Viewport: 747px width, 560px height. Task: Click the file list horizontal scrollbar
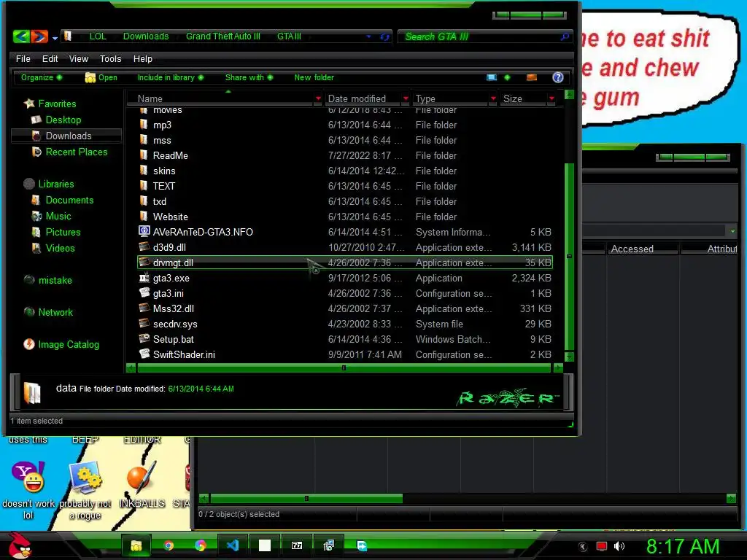344,367
